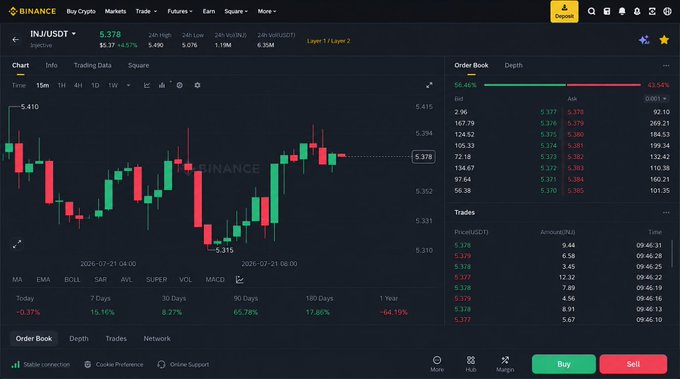
Task: Click the Binance logo
Action: [33, 11]
